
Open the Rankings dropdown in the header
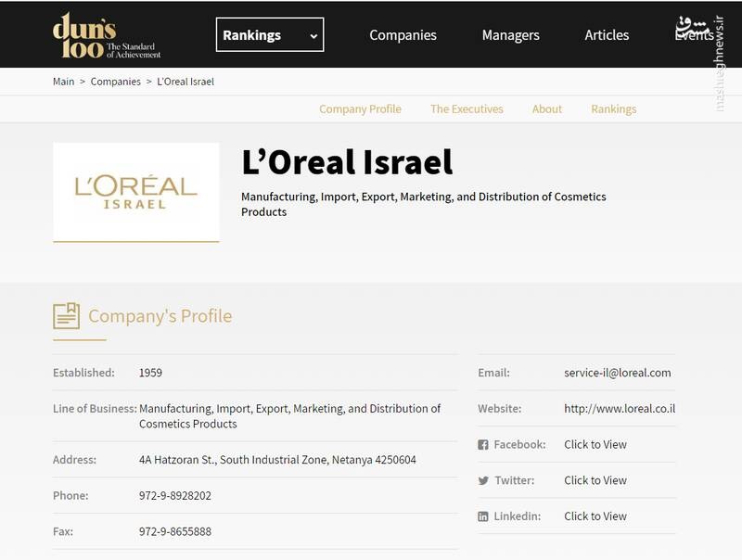(x=270, y=34)
